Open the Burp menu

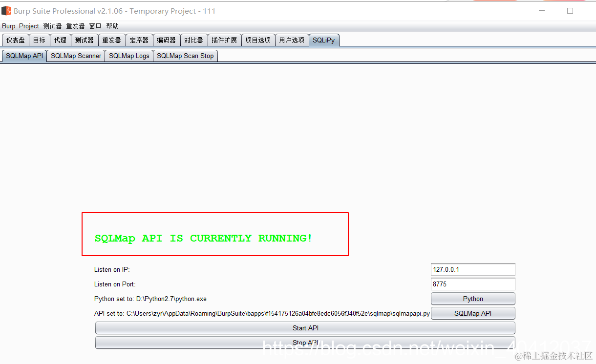9,26
